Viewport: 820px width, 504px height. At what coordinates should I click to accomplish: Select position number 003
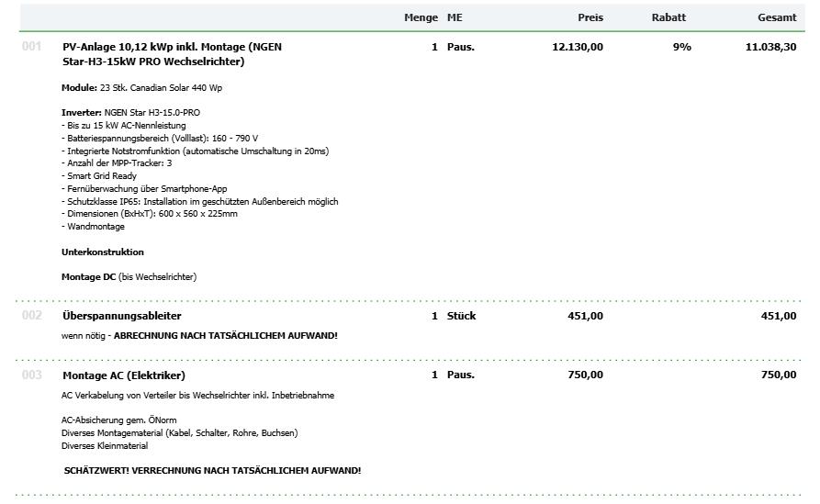pyautogui.click(x=32, y=375)
